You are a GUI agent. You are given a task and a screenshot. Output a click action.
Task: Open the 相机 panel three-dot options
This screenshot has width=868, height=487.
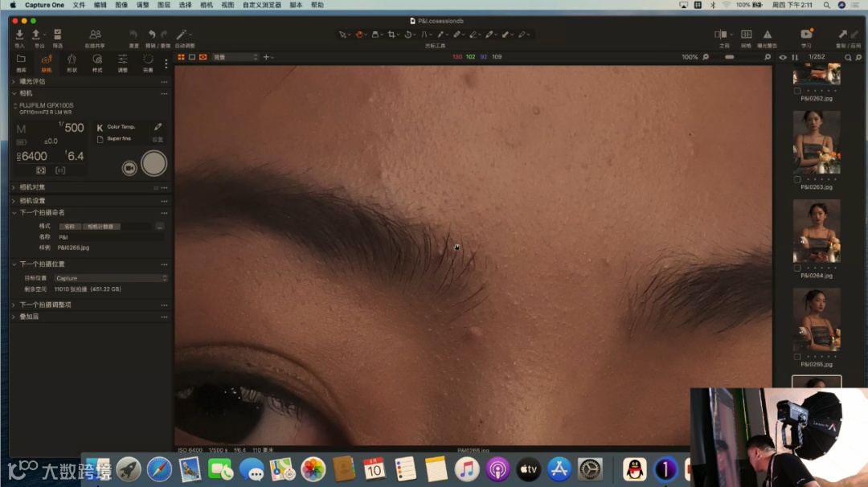coord(165,93)
